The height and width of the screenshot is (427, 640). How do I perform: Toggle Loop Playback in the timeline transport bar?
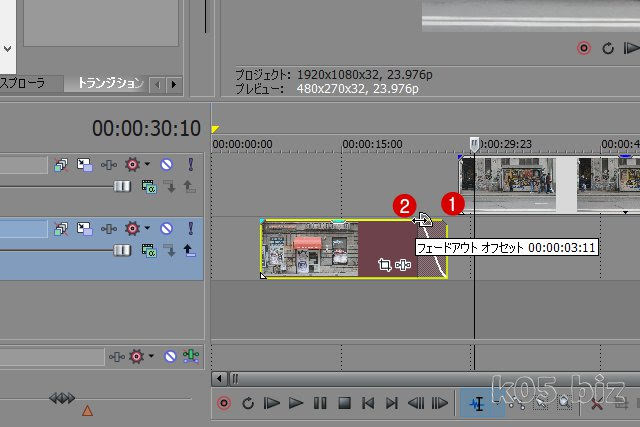[x=248, y=403]
